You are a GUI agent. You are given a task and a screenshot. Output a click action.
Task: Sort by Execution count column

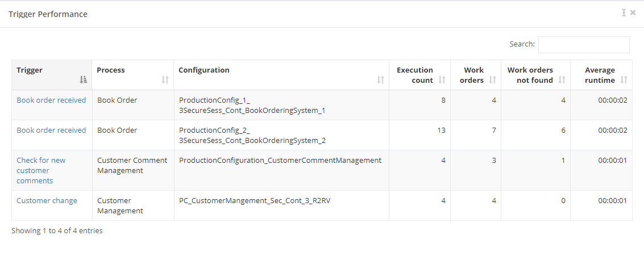click(x=419, y=75)
